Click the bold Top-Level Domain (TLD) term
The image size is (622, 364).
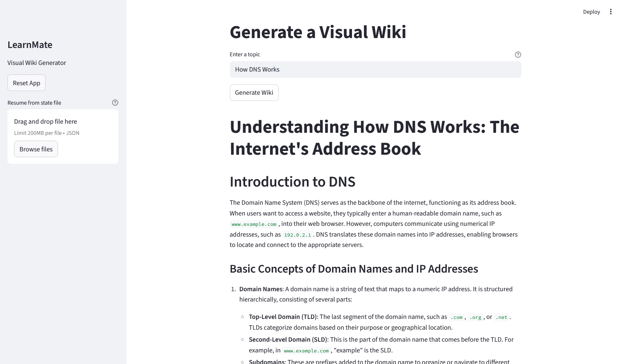[283, 317]
